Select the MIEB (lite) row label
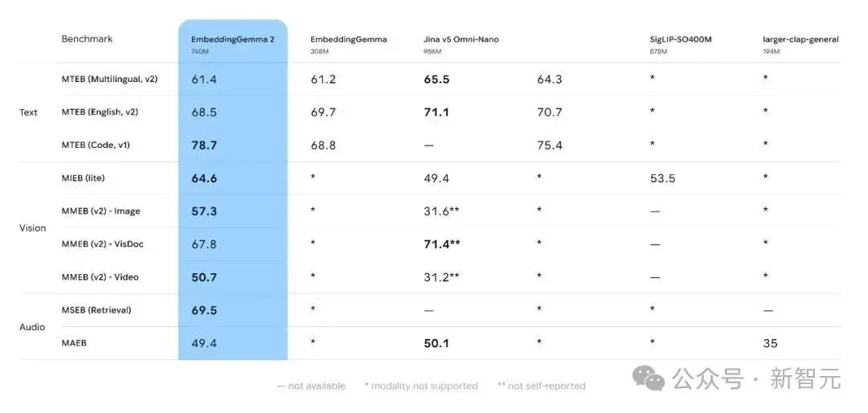 [83, 178]
